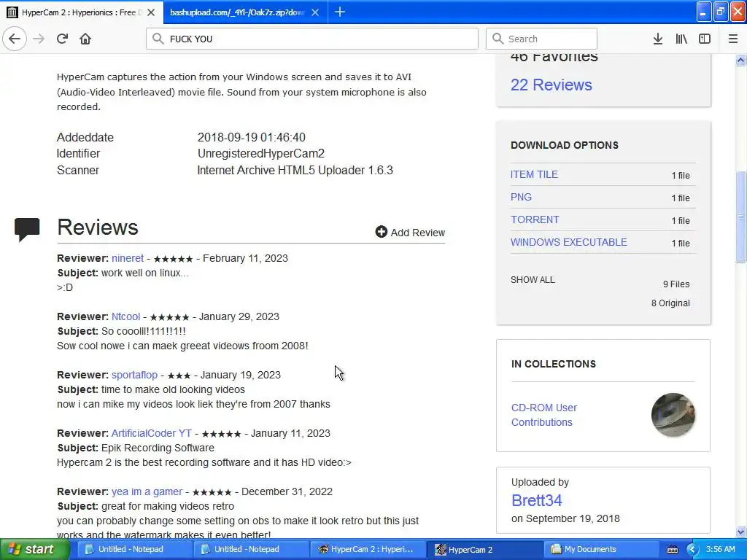The height and width of the screenshot is (560, 747).
Task: Open the Downloads panel arrow icon
Action: 658,39
